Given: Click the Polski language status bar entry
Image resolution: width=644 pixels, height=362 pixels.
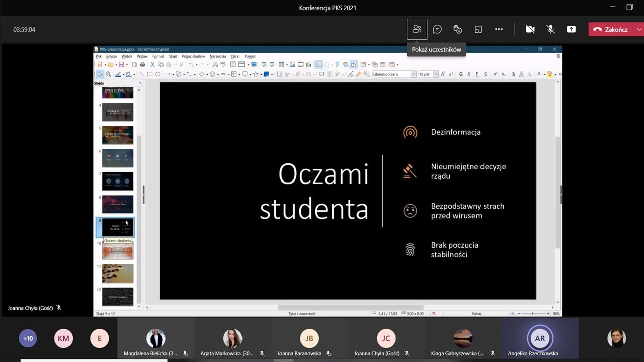Looking at the screenshot, I should tap(476, 313).
